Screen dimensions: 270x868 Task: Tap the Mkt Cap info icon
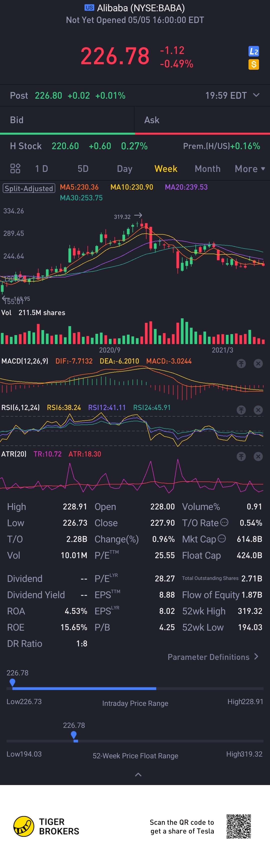[x=222, y=538]
